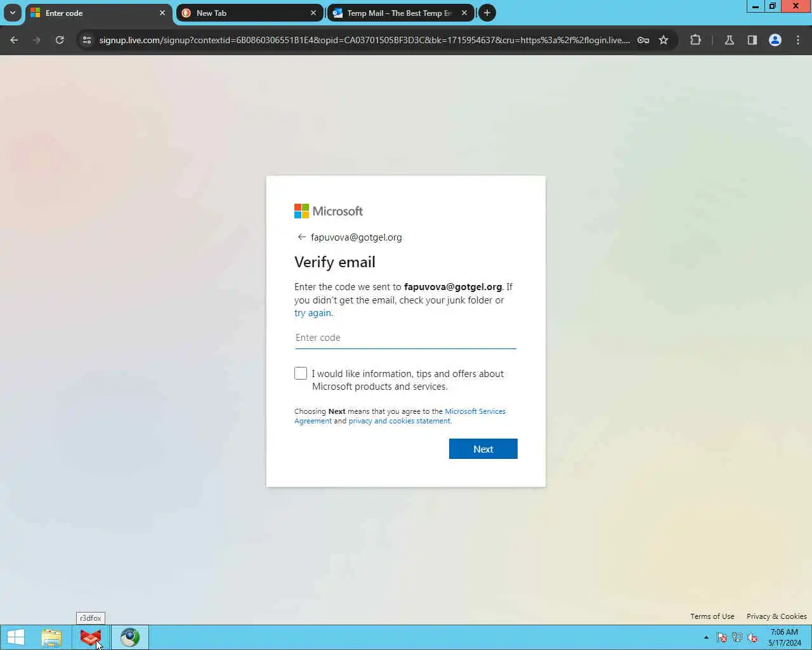Open Terms of Use footer link
Viewport: 812px width, 650px height.
click(x=712, y=616)
